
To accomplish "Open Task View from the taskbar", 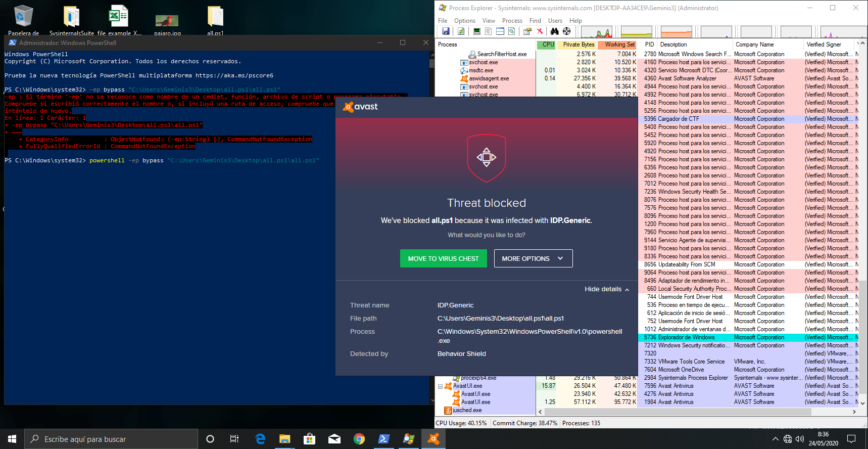I will click(x=234, y=439).
